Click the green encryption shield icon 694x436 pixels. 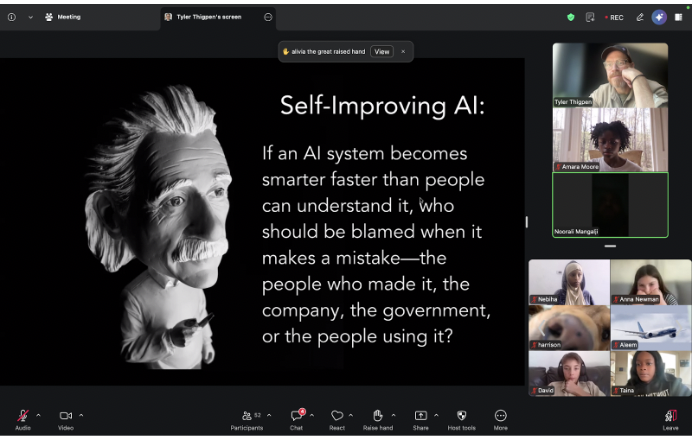coord(571,17)
